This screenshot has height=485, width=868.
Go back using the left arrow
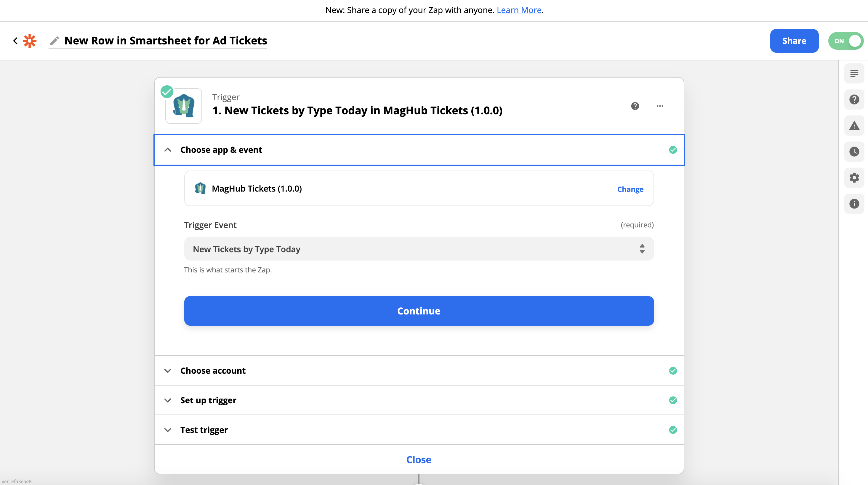click(15, 41)
